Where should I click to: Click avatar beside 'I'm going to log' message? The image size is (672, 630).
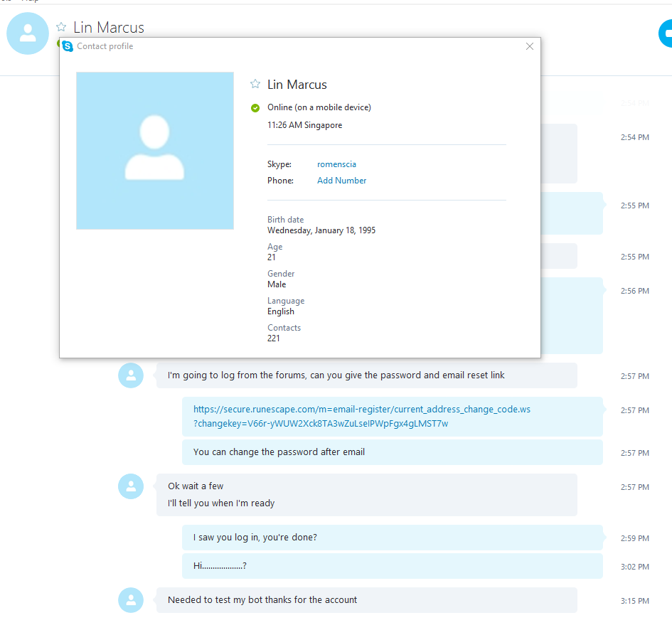131,375
